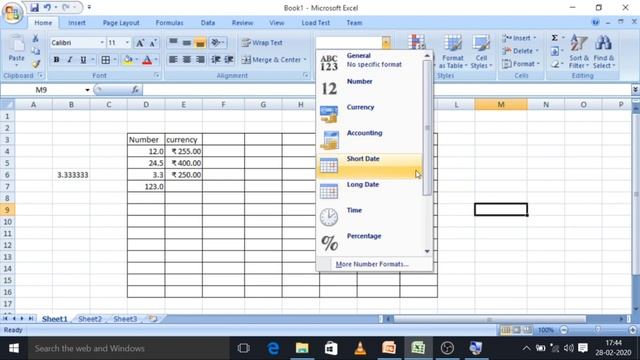Screen dimensions: 640x360
Task: Open Edge browser from the taskbar
Action: coord(273,348)
